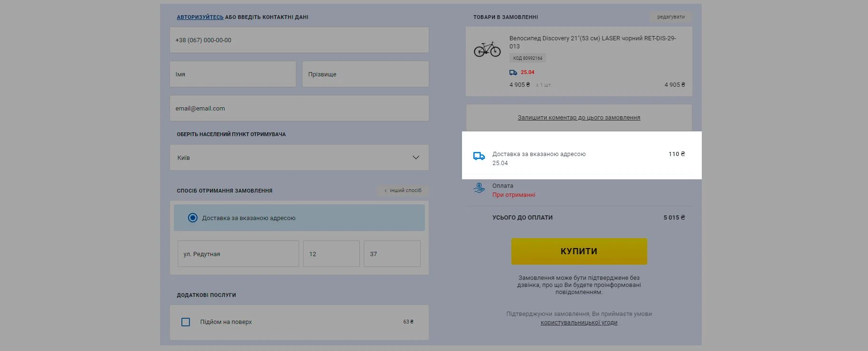Click the payment hand icon next to Оплата

coord(479,188)
